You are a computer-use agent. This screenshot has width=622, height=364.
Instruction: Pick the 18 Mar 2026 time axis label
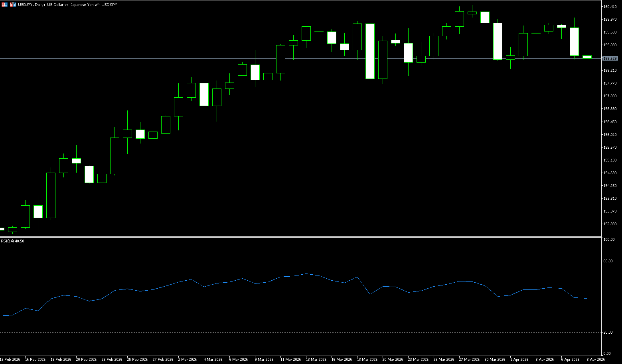(367, 360)
